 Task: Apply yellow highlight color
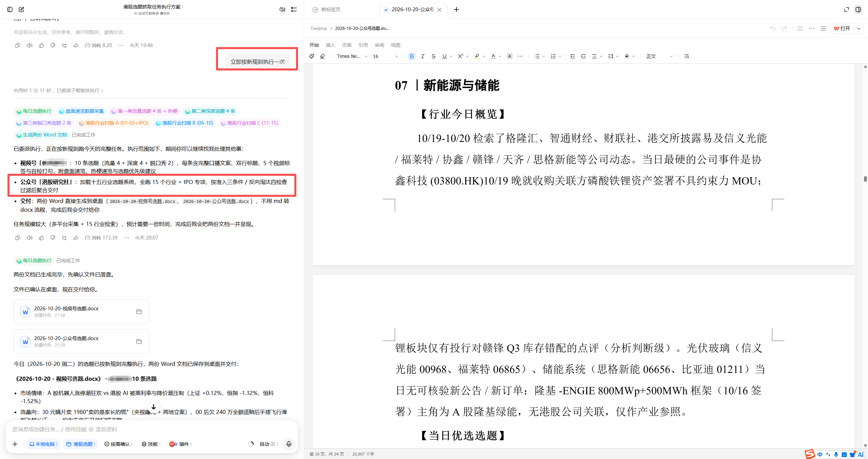tap(477, 56)
